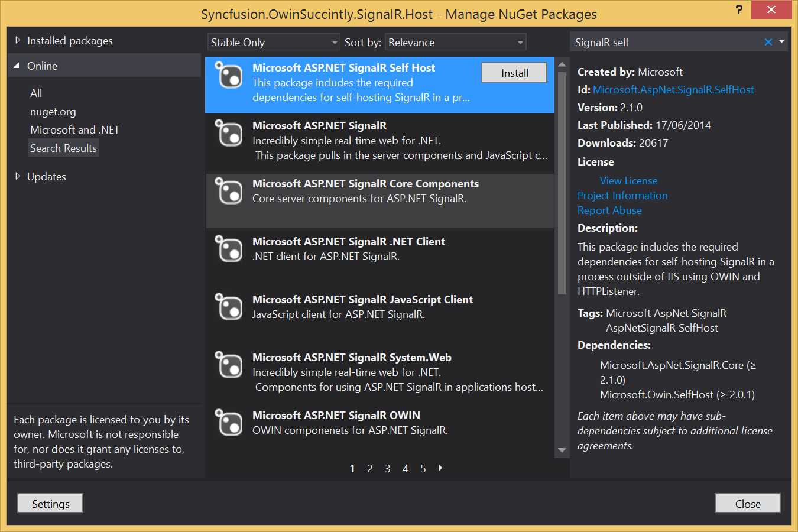The width and height of the screenshot is (798, 532).
Task: Click the SignalR OWIN package icon
Action: click(228, 423)
